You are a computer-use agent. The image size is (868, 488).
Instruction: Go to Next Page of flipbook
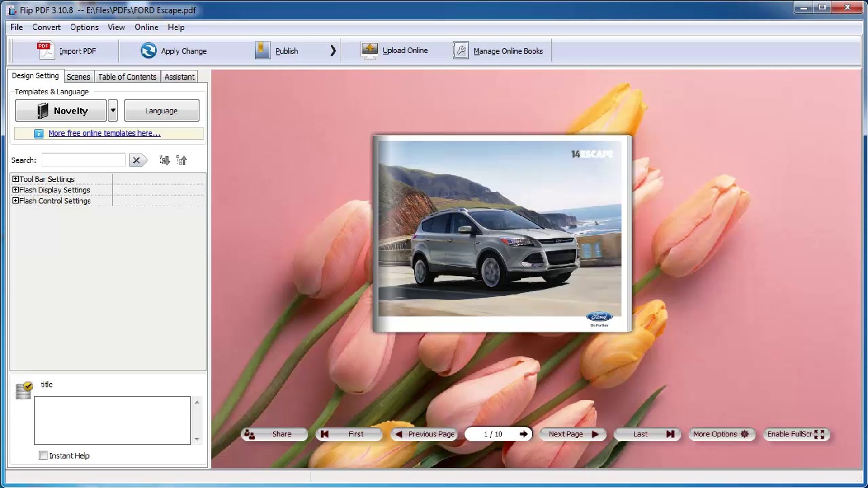[573, 434]
